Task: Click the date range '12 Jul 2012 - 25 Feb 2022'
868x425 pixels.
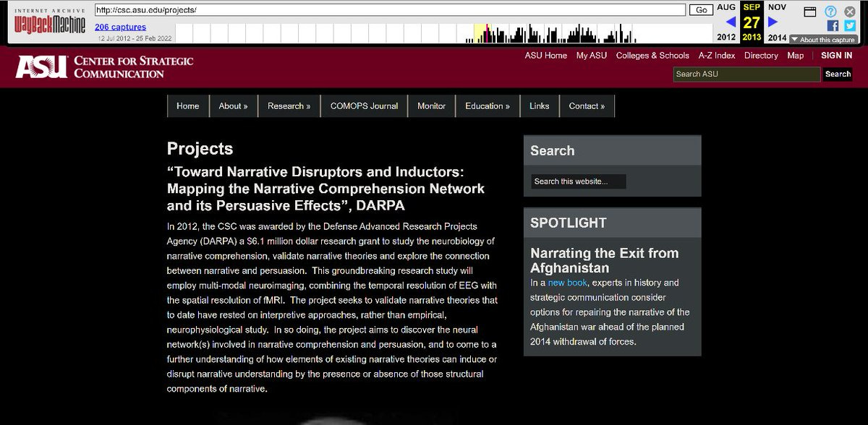Action: (133, 38)
